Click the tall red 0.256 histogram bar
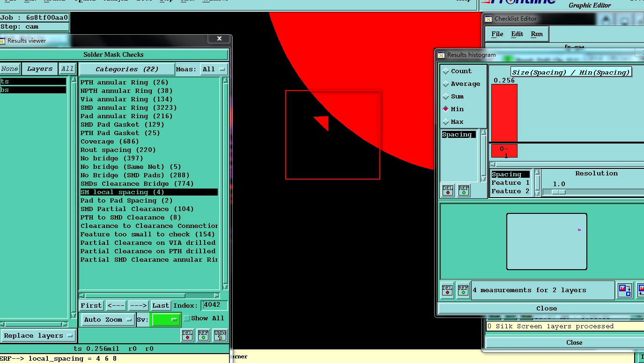 click(504, 113)
